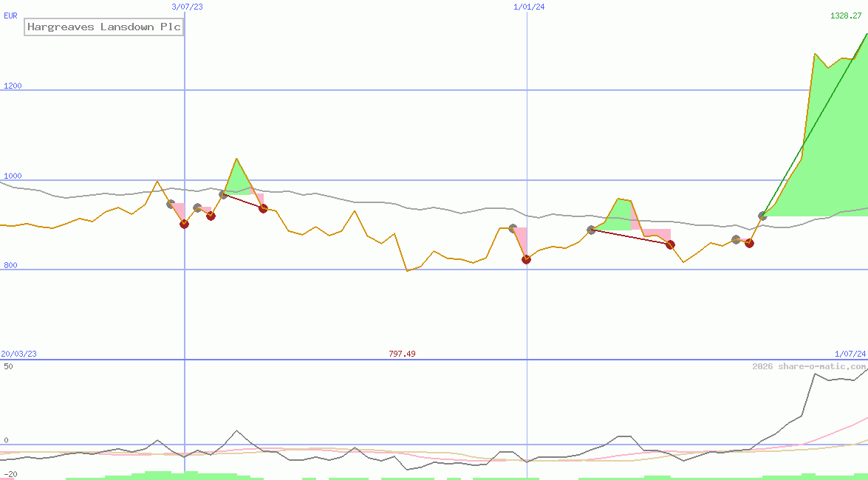Click the first red sell marker in June
The height and width of the screenshot is (480, 868).
(184, 224)
